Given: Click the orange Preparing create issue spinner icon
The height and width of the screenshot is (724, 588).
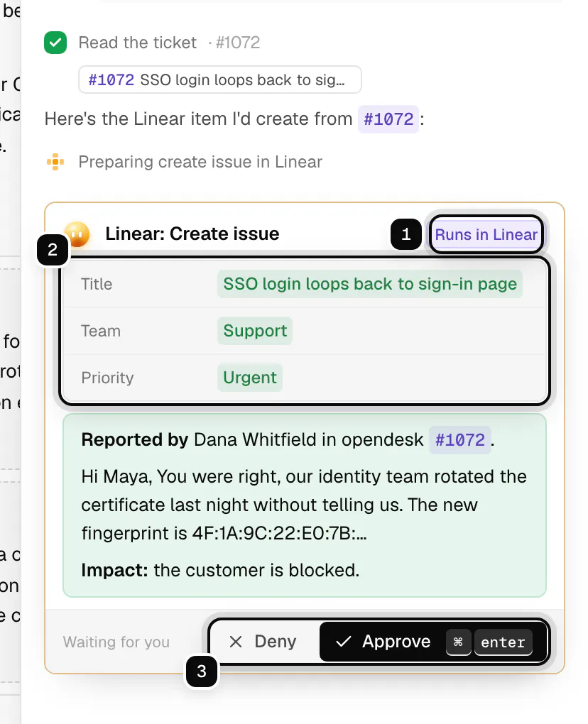Looking at the screenshot, I should pos(55,162).
